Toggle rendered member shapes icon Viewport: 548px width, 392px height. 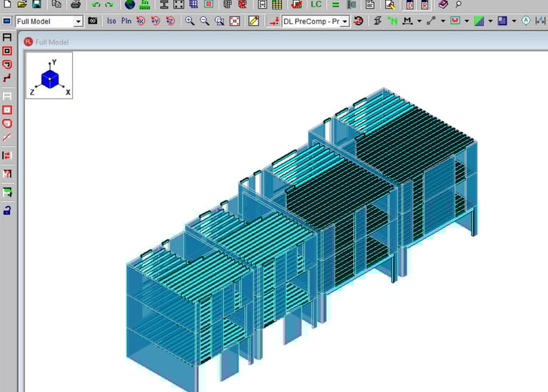coord(377,21)
